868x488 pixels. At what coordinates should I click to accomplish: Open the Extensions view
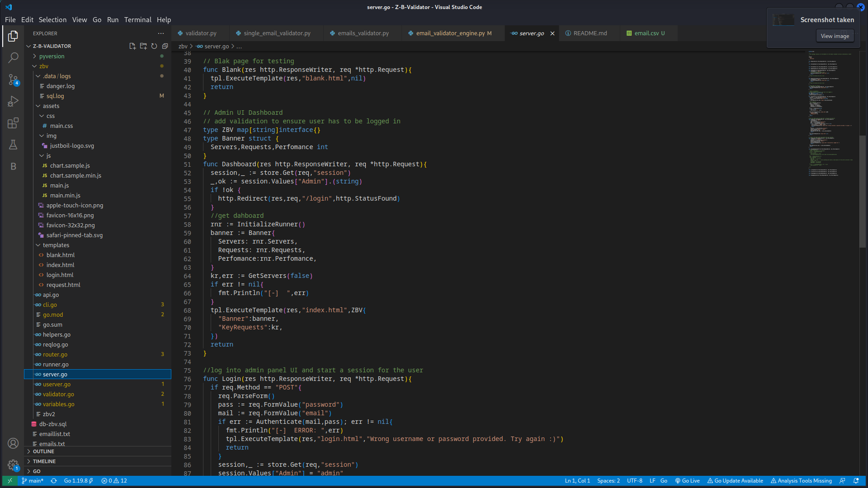point(13,123)
